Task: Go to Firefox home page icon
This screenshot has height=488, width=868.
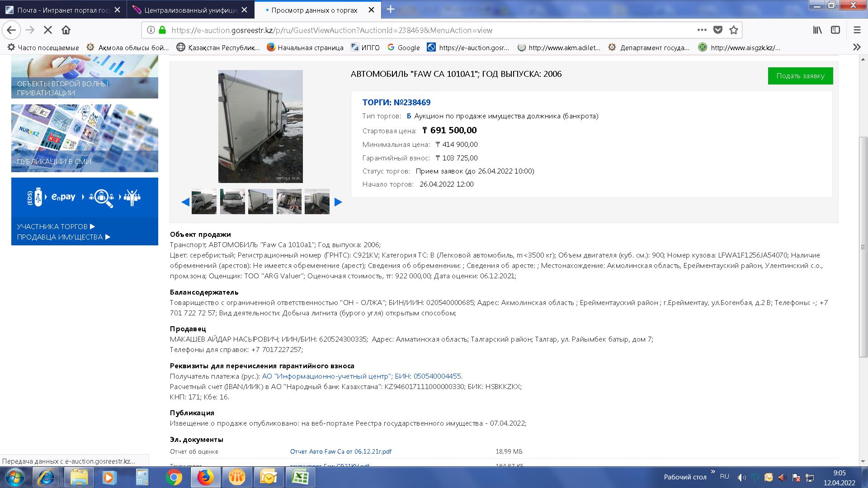Action: (x=66, y=30)
